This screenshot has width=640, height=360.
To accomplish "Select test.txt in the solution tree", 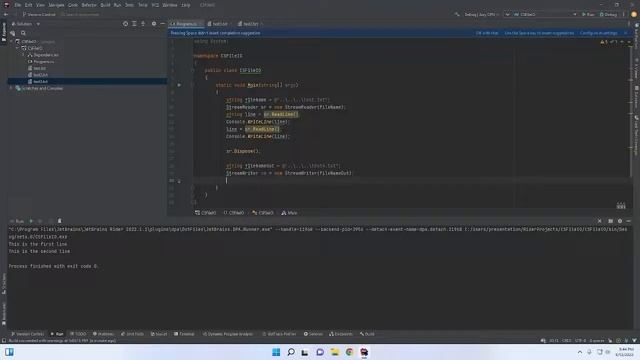I will coord(39,68).
